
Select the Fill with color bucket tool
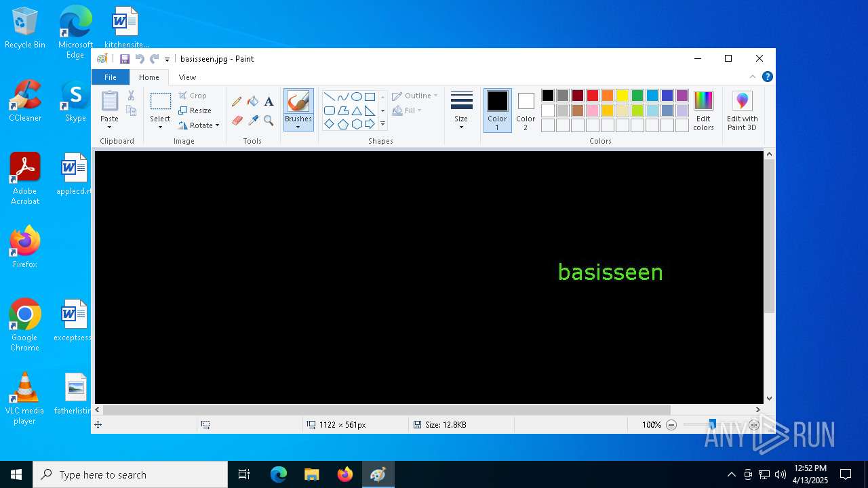point(253,102)
